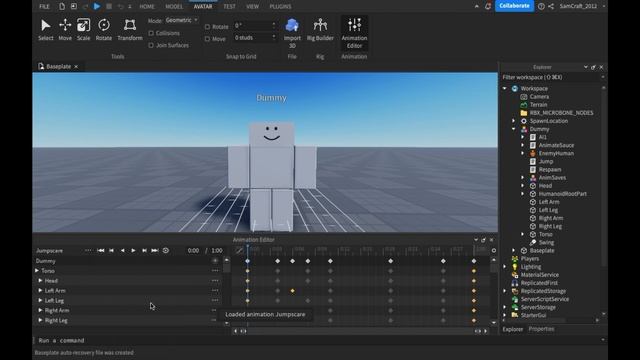Open the SamCraft_2012 account menu
The image size is (640, 360).
[582, 6]
